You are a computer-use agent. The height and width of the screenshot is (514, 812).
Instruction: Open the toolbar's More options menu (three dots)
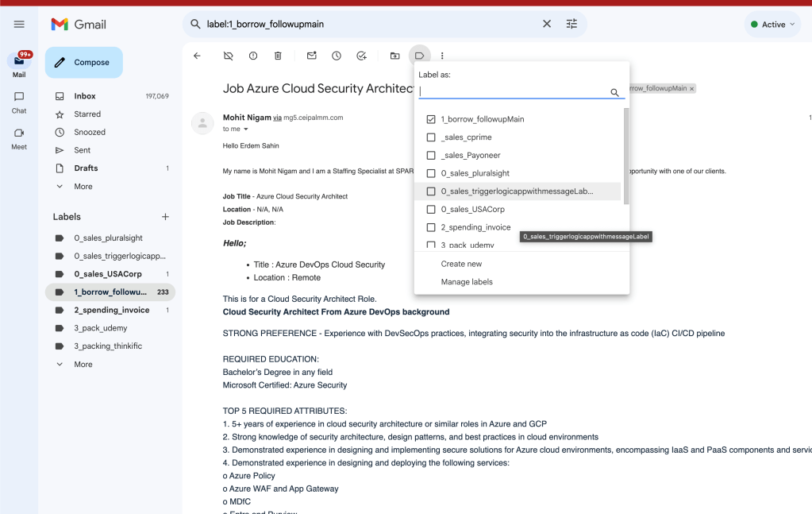point(442,56)
